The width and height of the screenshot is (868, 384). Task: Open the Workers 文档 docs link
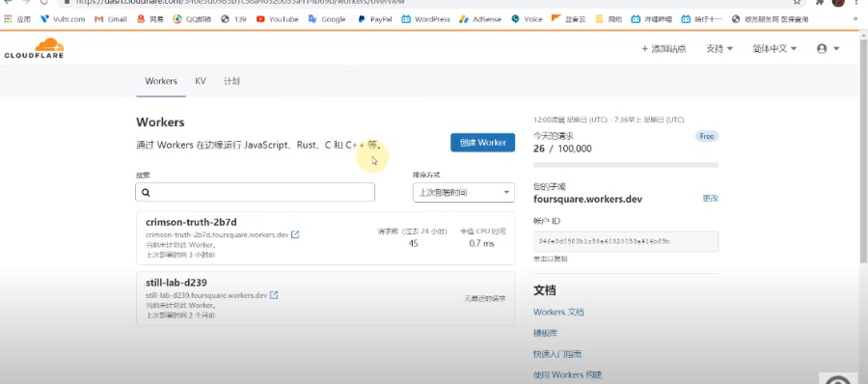pos(558,312)
